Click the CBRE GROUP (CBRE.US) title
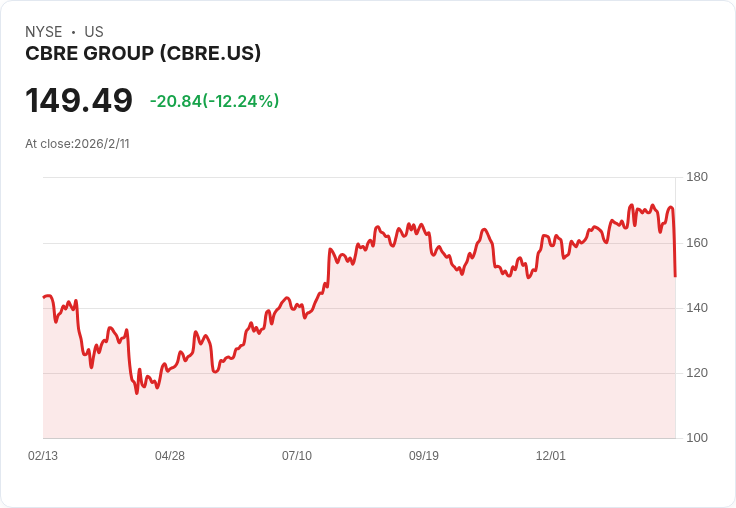The height and width of the screenshot is (508, 736). (x=143, y=53)
